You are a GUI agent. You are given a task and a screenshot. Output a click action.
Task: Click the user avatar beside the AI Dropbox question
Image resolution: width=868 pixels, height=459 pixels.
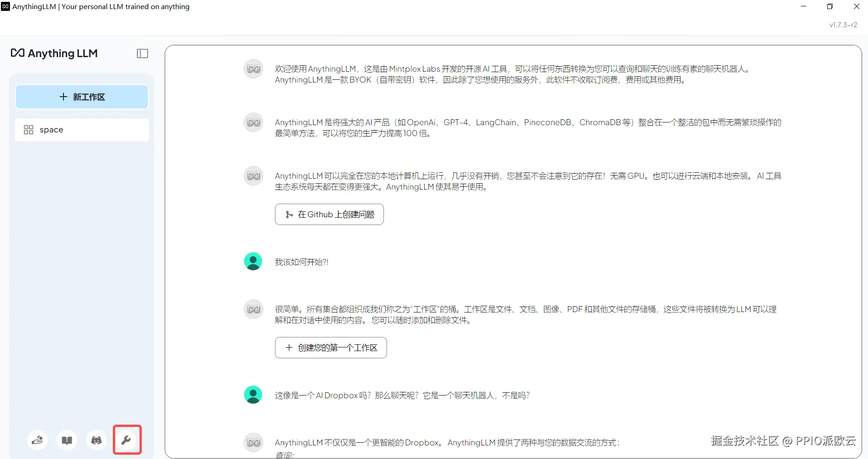(x=253, y=395)
